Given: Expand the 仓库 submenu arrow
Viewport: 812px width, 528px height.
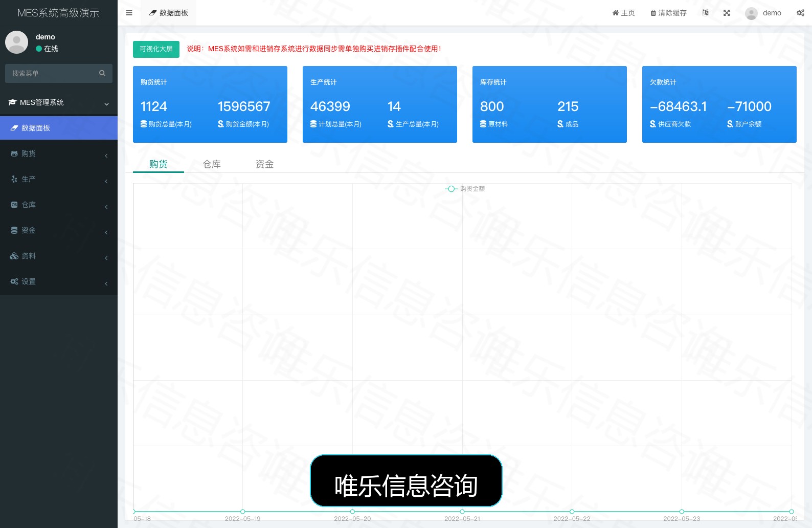Looking at the screenshot, I should [x=106, y=207].
